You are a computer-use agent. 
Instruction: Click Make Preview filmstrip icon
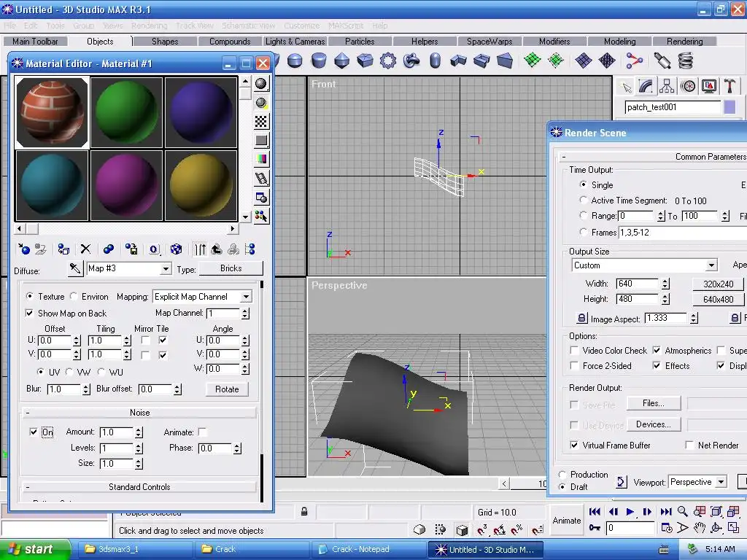[261, 178]
